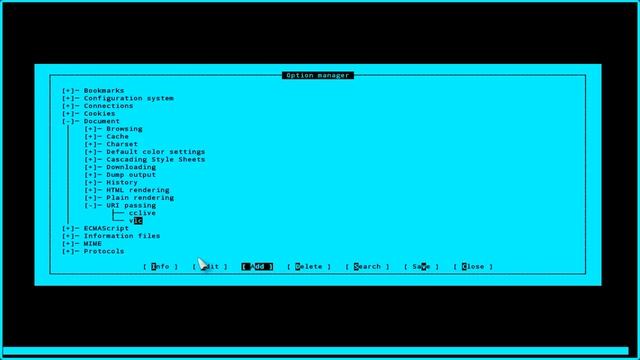Expand the Connections [+] marker
The image size is (640, 360).
click(x=68, y=106)
